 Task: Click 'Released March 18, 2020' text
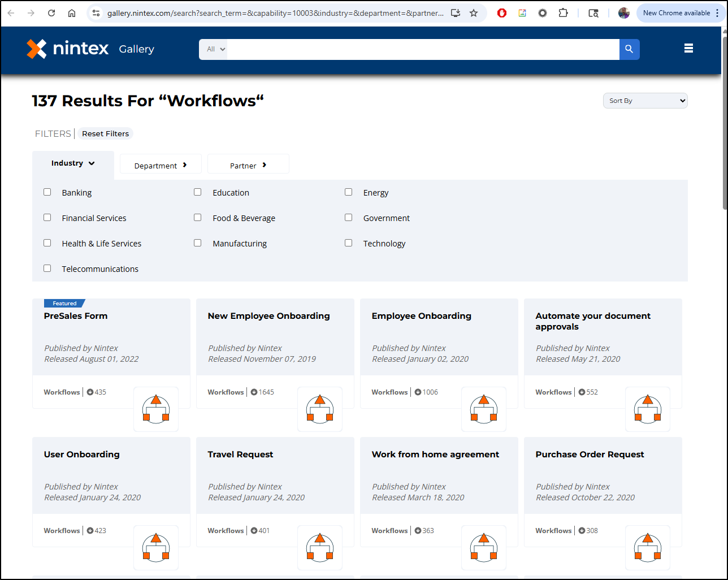pyautogui.click(x=418, y=497)
